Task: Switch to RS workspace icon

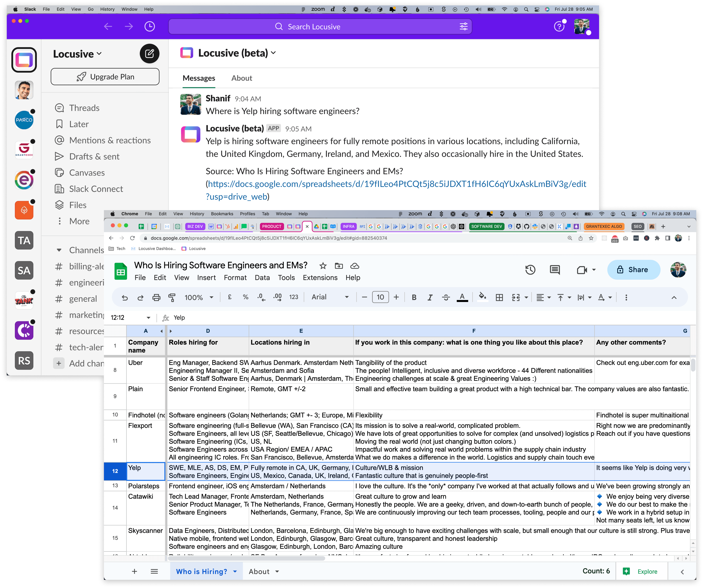Action: tap(24, 361)
